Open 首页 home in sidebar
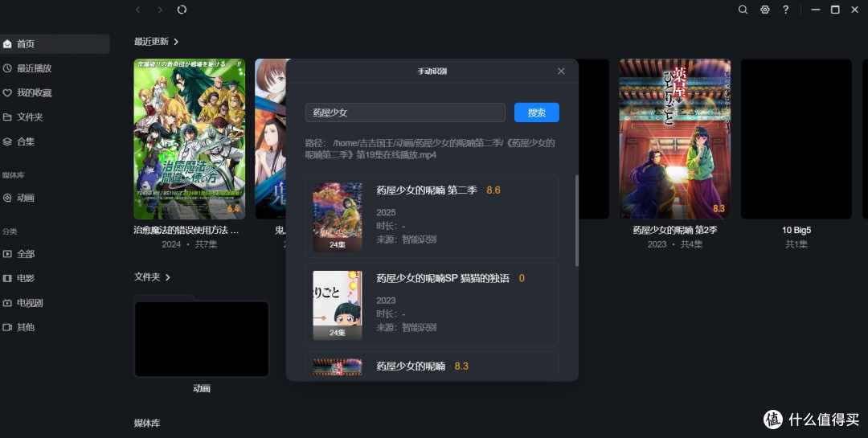The image size is (868, 438). 55,43
